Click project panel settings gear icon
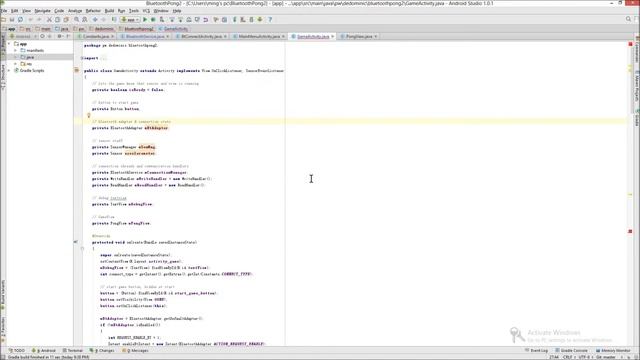 point(59,36)
